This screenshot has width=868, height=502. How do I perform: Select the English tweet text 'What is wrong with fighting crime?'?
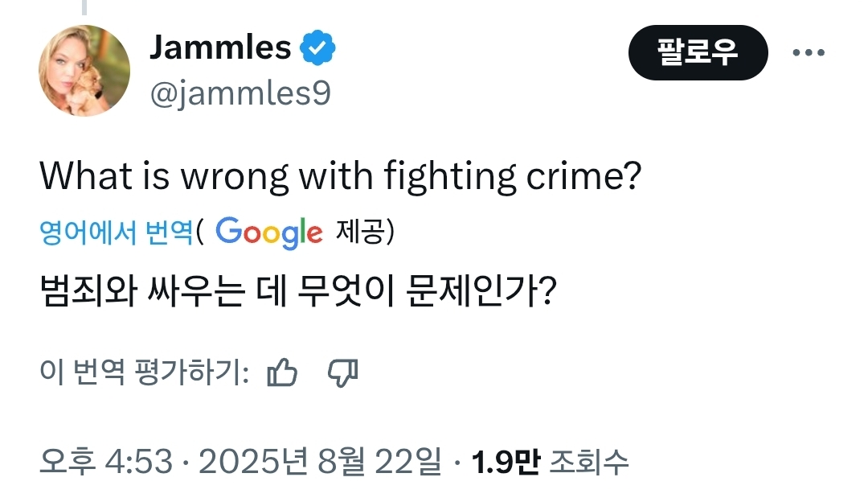tap(341, 177)
